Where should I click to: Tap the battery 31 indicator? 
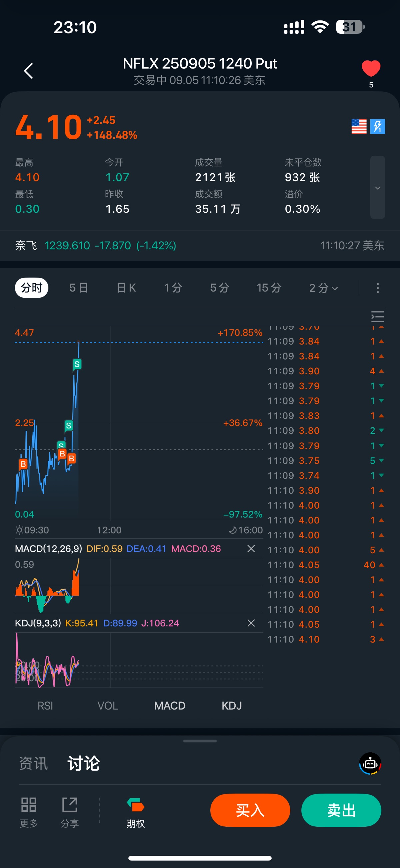point(350,27)
